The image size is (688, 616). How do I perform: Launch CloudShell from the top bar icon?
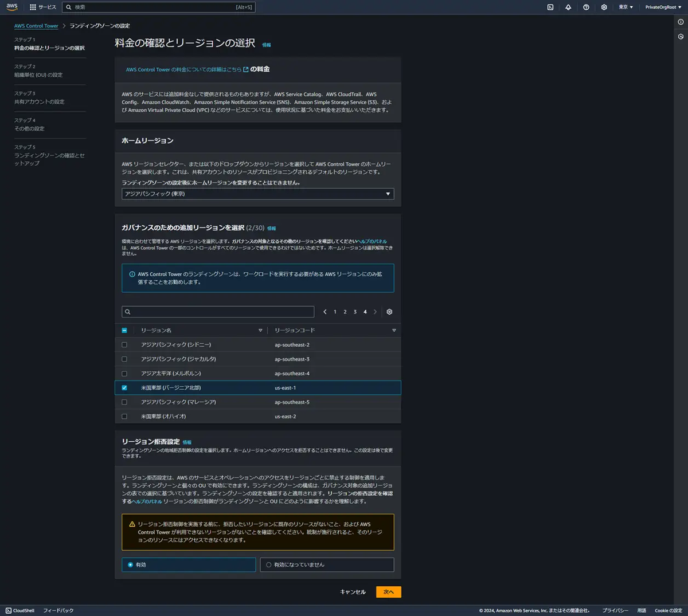point(550,7)
